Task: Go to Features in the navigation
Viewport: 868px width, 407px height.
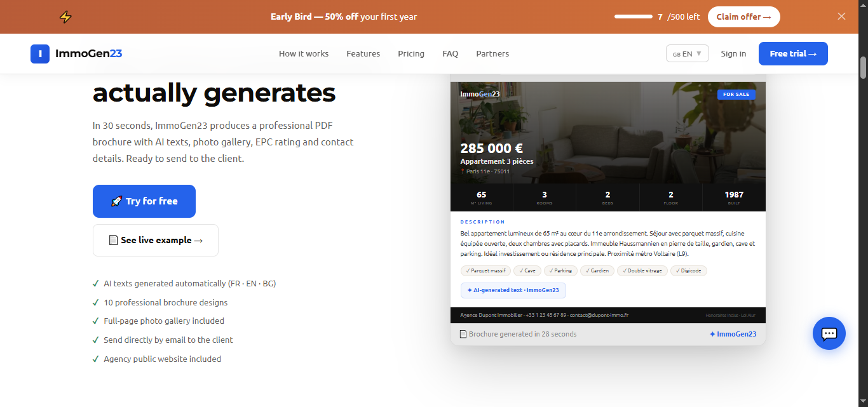Action: [363, 54]
